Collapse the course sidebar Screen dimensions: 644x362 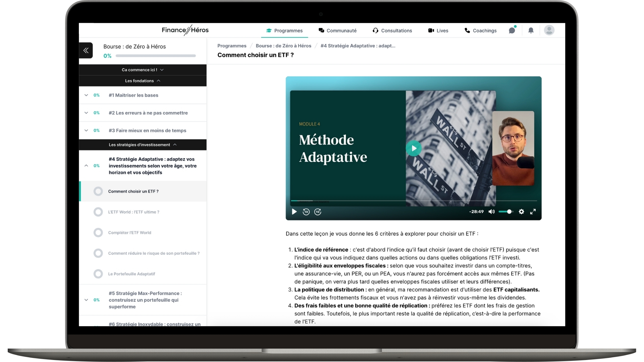pos(86,50)
